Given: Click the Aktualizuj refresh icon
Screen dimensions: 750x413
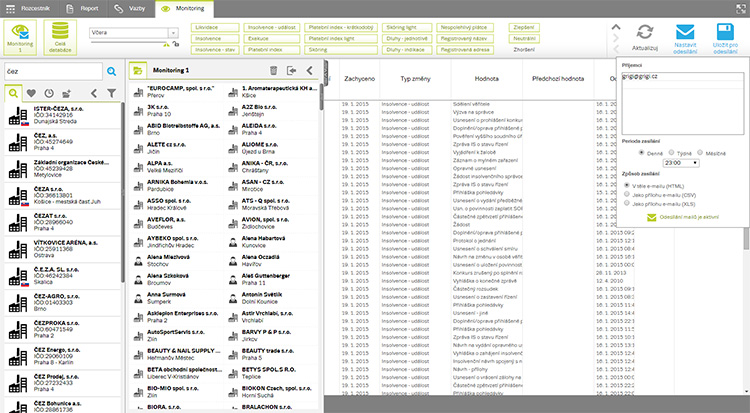Looking at the screenshot, I should (x=645, y=32).
